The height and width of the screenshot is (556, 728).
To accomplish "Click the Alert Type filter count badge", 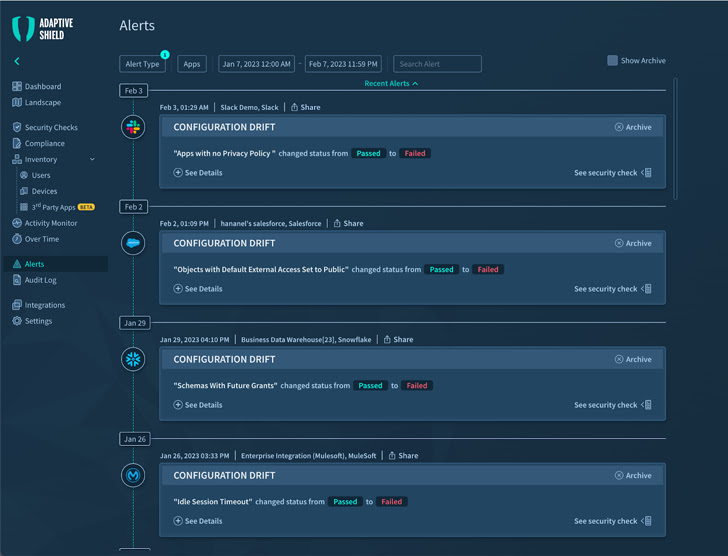I will 165,55.
